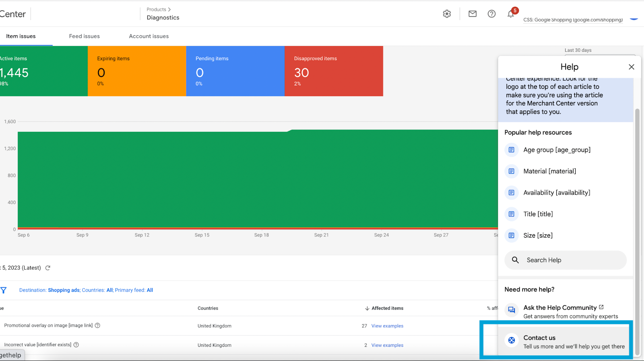Click the Primary feed: All filter
Viewport: 644px width, 361px height.
point(134,290)
